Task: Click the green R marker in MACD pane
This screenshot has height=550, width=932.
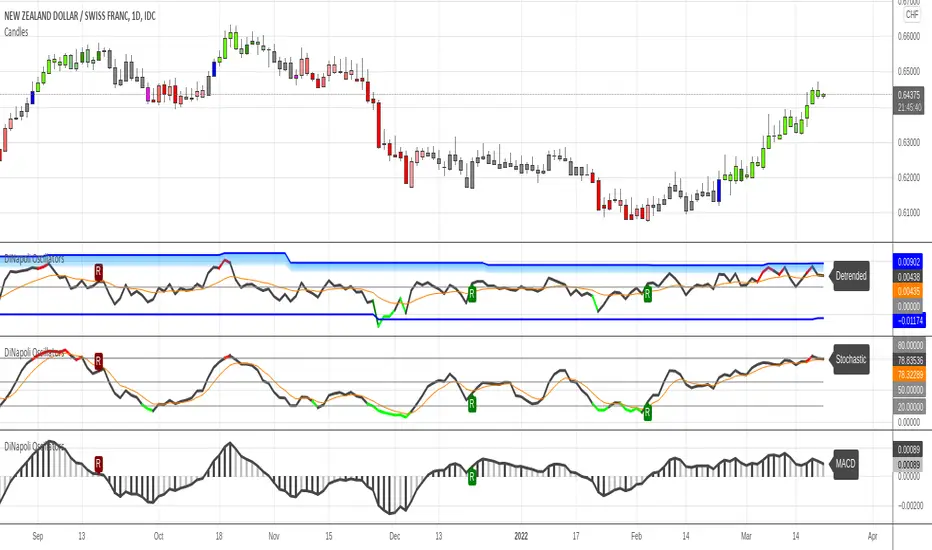Action: coord(471,476)
